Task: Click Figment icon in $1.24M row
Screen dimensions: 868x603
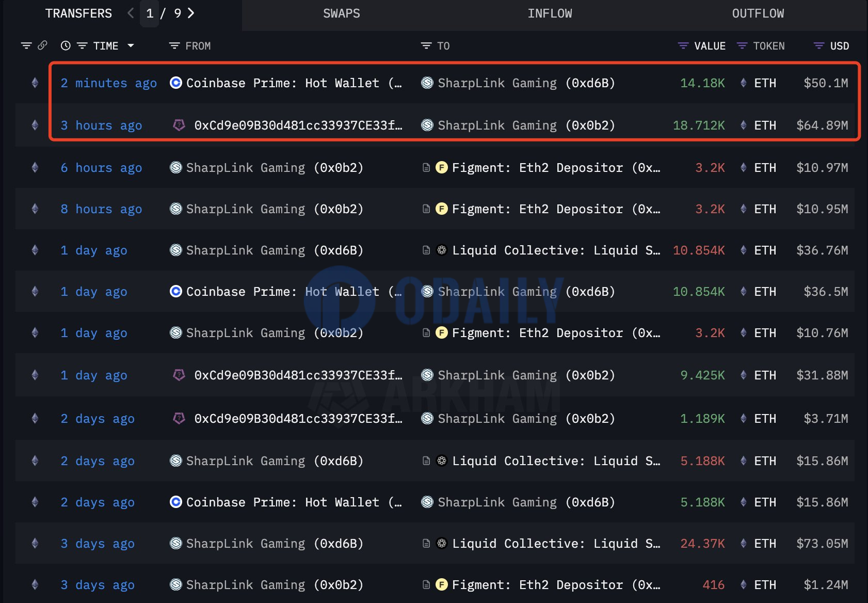Action: pos(442,584)
